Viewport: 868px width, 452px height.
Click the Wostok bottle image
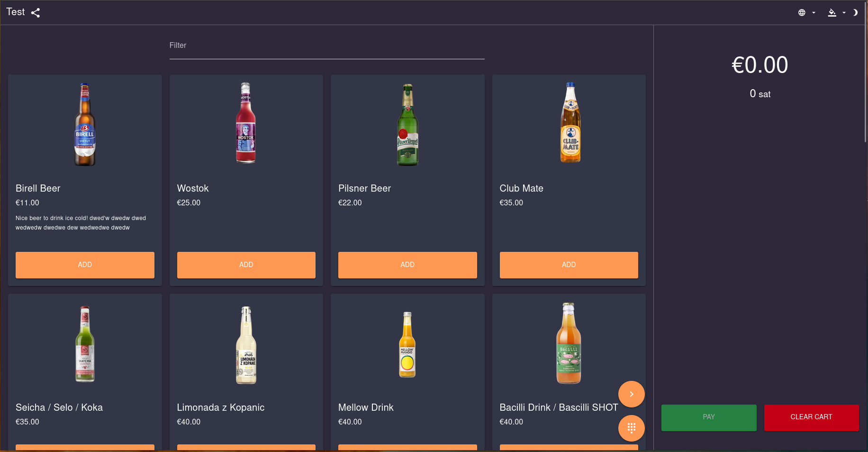pos(246,123)
